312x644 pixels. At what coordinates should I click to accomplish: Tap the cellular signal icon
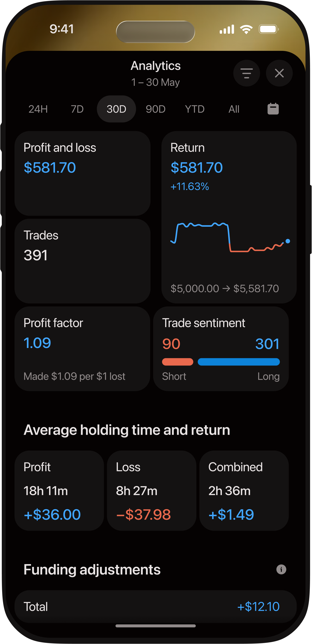pyautogui.click(x=227, y=29)
